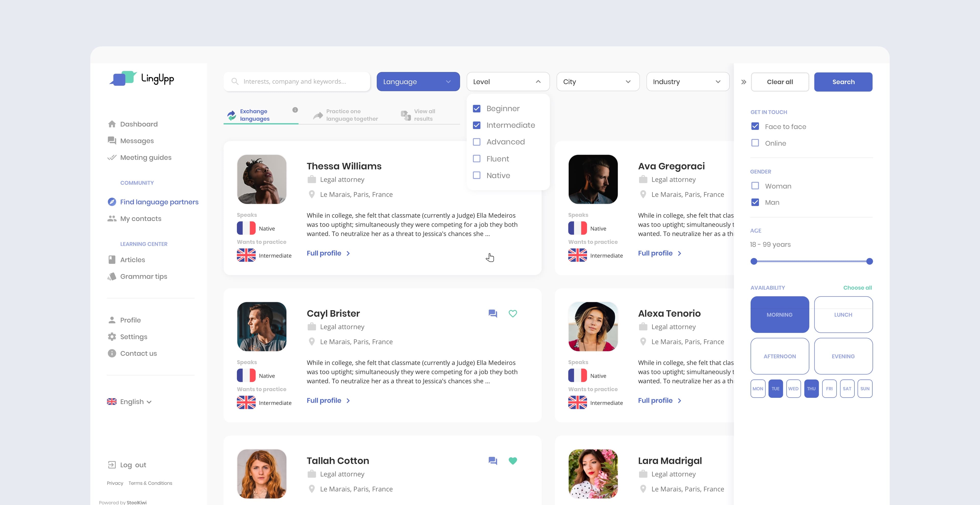The image size is (980, 505).
Task: Click Find language partners compass icon
Action: point(112,202)
